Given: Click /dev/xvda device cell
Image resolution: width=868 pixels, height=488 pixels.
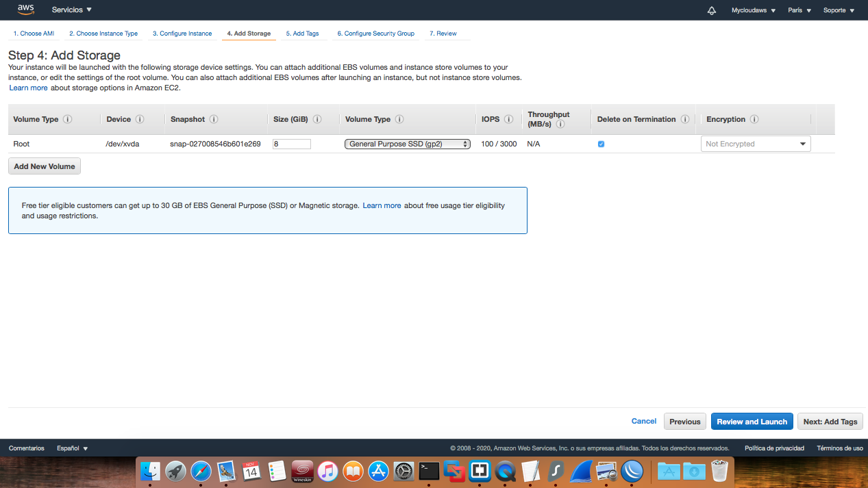Looking at the screenshot, I should tap(123, 144).
